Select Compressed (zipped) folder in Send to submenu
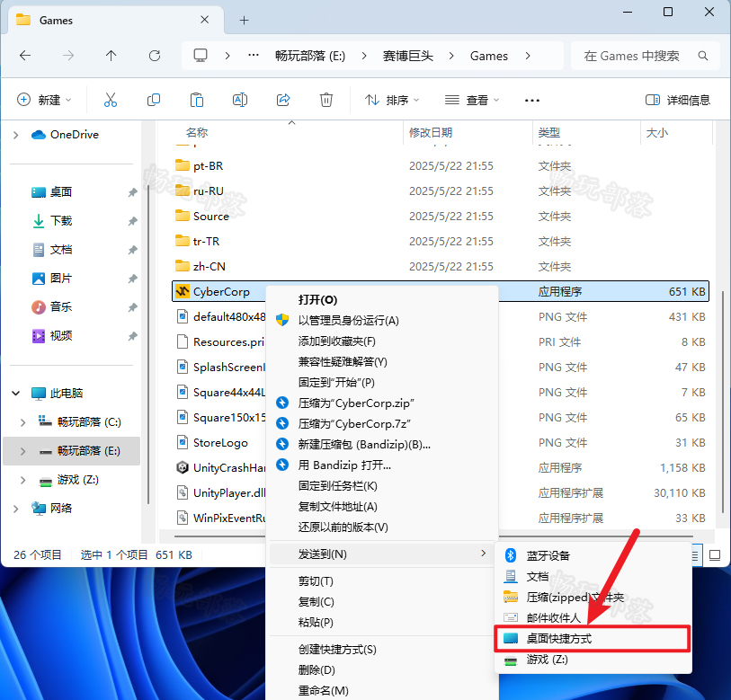Image resolution: width=731 pixels, height=700 pixels. click(593, 597)
